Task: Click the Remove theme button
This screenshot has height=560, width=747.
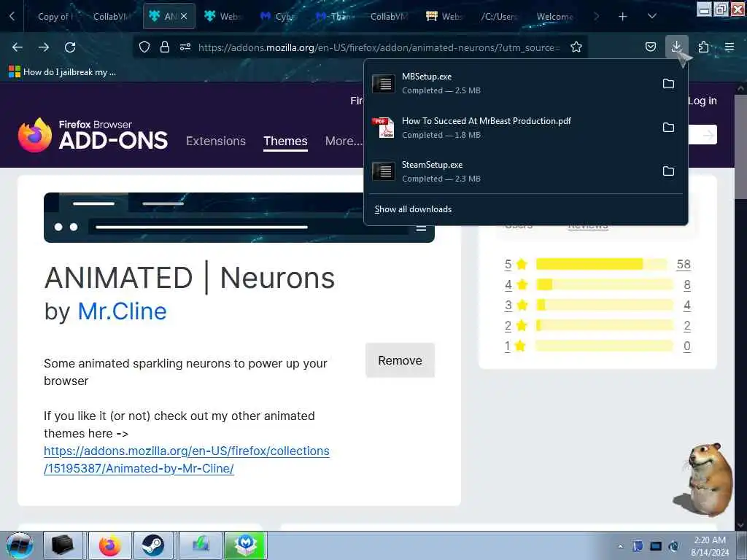Action: click(400, 360)
